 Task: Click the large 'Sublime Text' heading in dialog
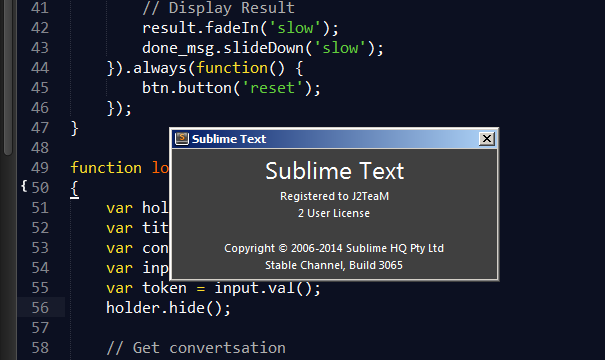[x=335, y=171]
